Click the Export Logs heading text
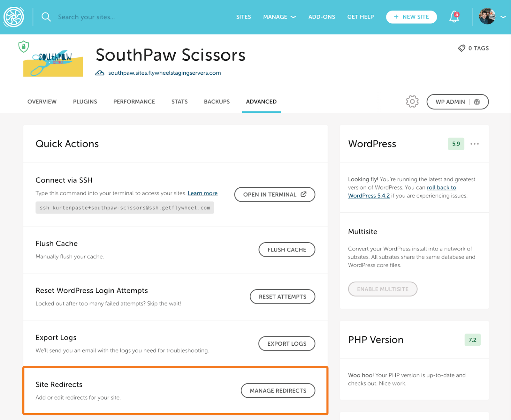 [x=56, y=338]
